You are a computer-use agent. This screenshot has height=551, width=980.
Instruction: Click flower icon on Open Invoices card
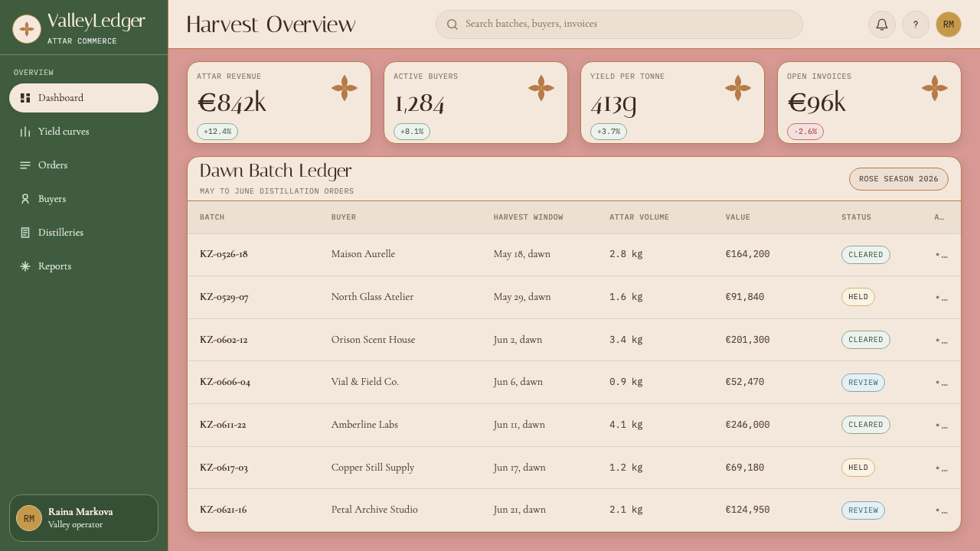pyautogui.click(x=935, y=88)
